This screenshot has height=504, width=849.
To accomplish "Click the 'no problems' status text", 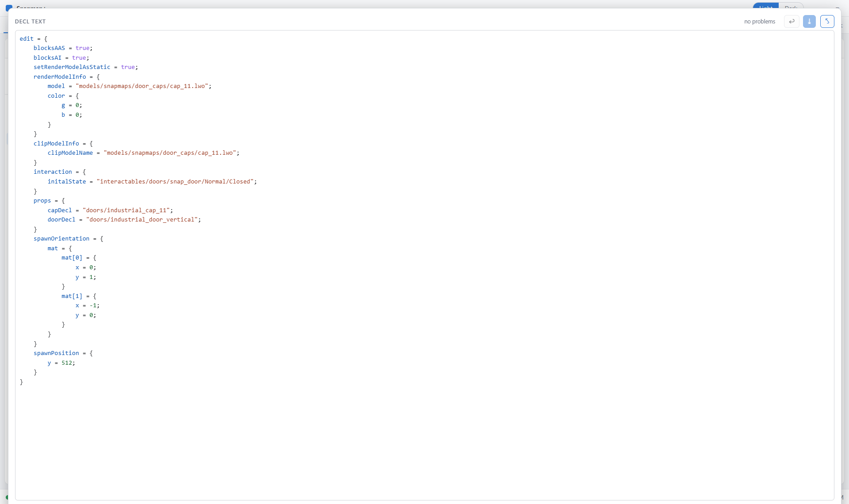I will (759, 21).
